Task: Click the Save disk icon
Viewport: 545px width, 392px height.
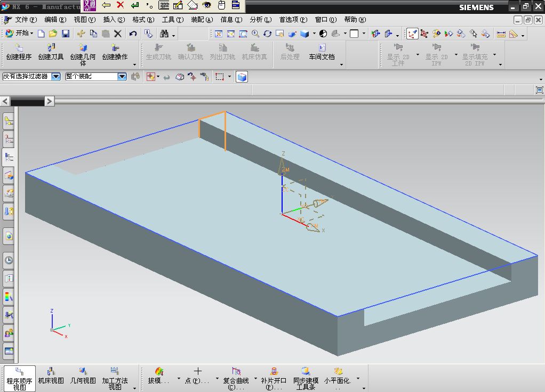Action: (66, 34)
